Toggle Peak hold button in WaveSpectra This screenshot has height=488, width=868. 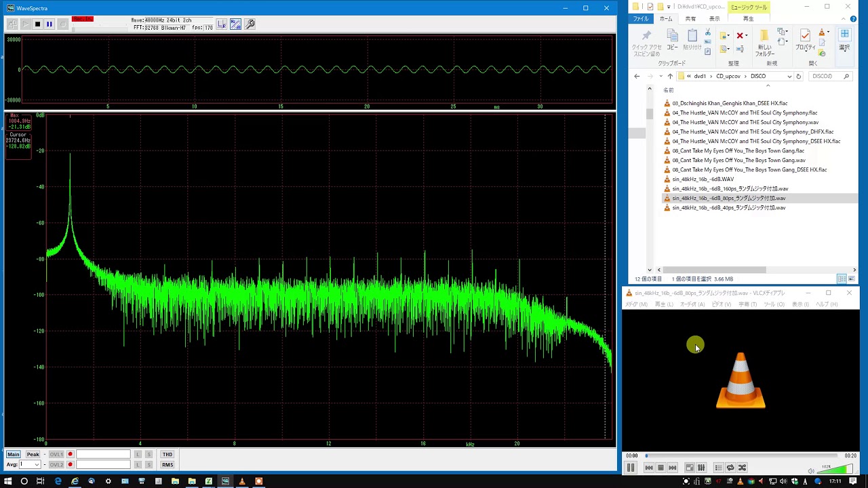tap(33, 454)
